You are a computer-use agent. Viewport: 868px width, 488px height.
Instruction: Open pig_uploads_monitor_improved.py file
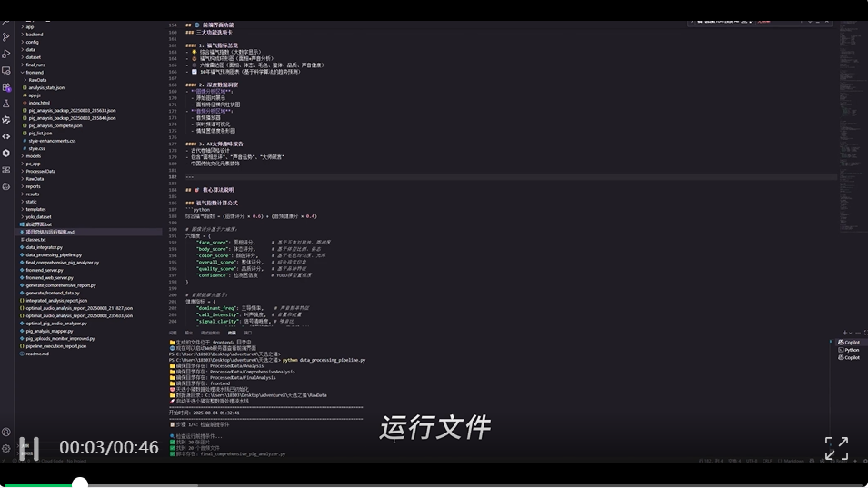click(x=60, y=339)
